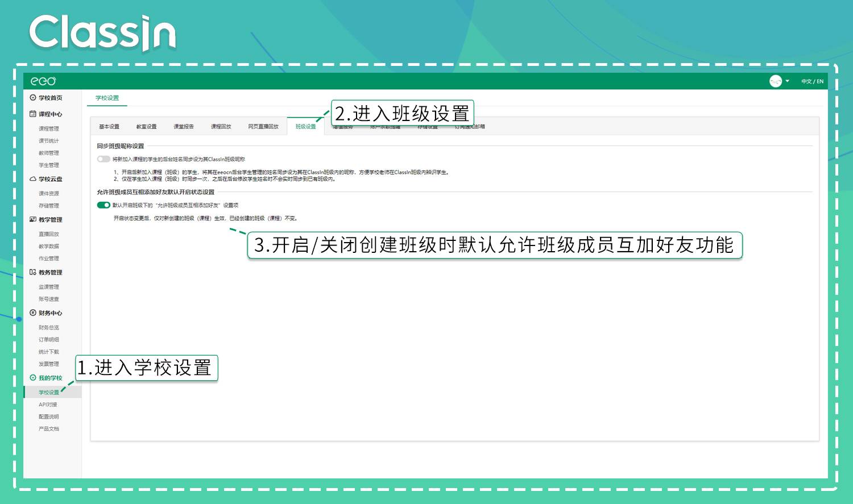This screenshot has height=504, width=853.
Task: Collapse 我的学校 via its chevron icon
Action: pyautogui.click(x=33, y=378)
